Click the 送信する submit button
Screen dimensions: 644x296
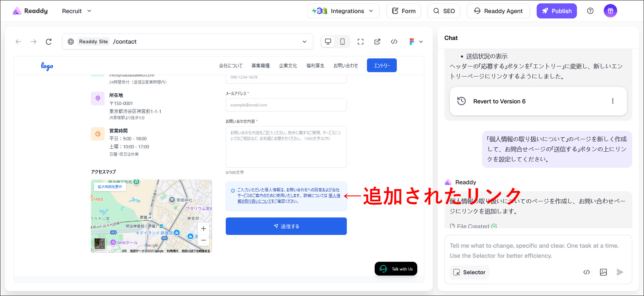coord(286,226)
